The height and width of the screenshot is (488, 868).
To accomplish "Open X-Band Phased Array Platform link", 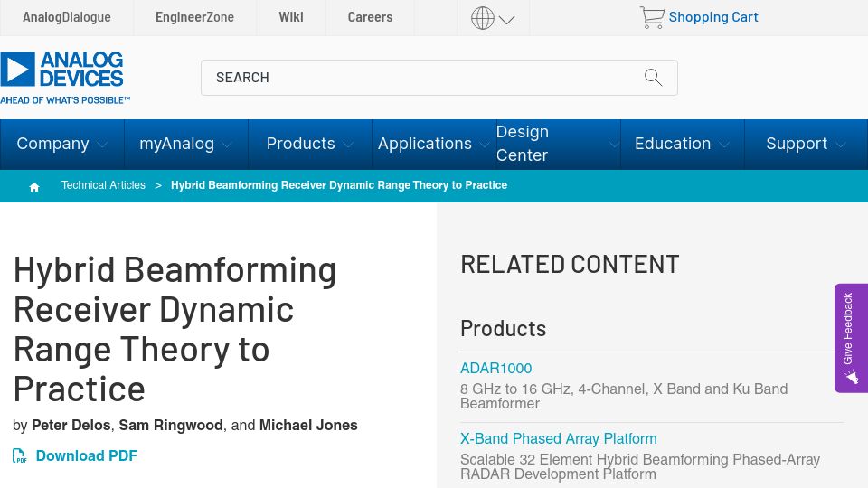I will coord(559,439).
